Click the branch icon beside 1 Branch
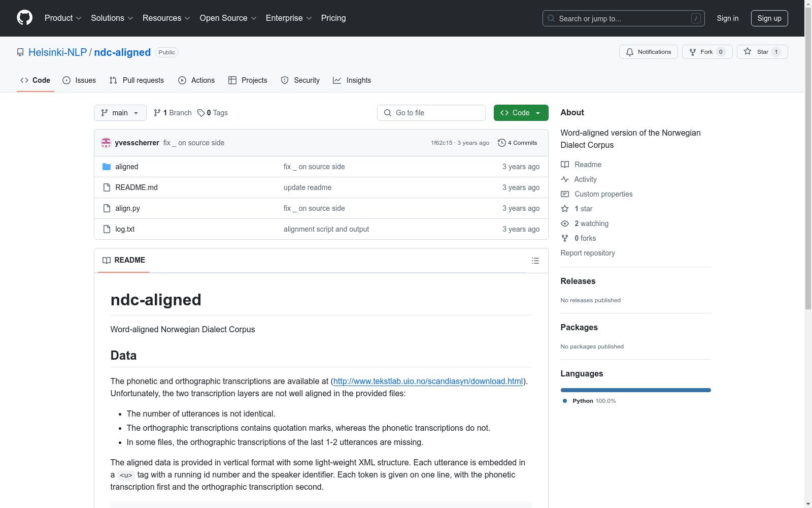Image resolution: width=812 pixels, height=508 pixels. click(157, 113)
